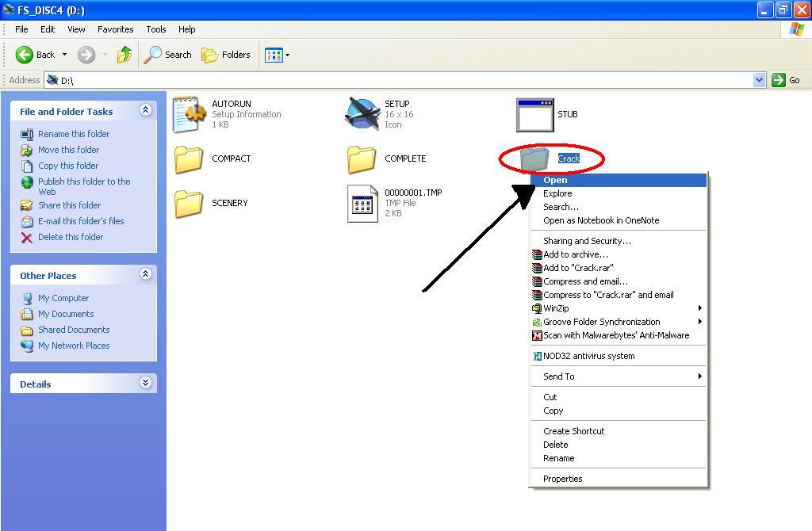This screenshot has height=531, width=812.
Task: Click the My Documents link
Action: coord(66,314)
